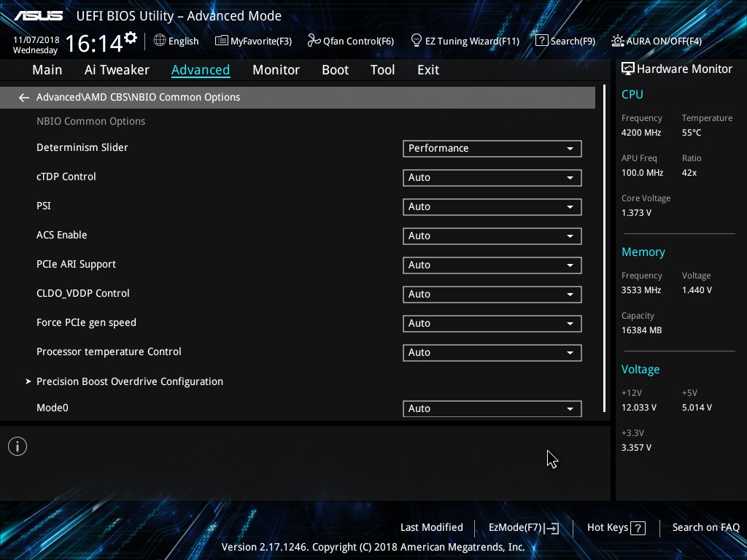Click the Hot Keys question mark box
This screenshot has width=747, height=560.
pos(638,528)
